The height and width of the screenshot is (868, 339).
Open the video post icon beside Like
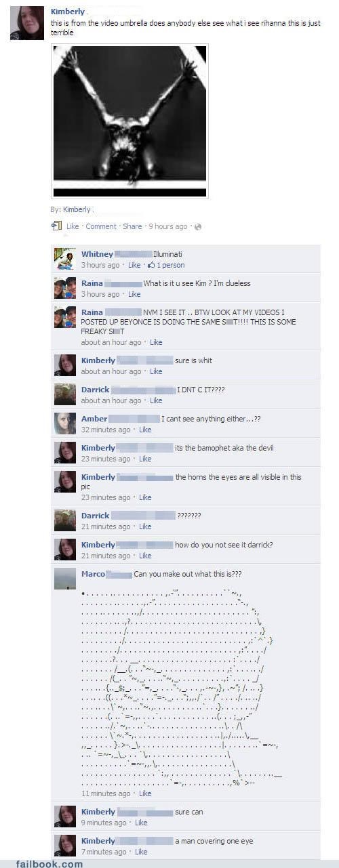pyautogui.click(x=57, y=226)
